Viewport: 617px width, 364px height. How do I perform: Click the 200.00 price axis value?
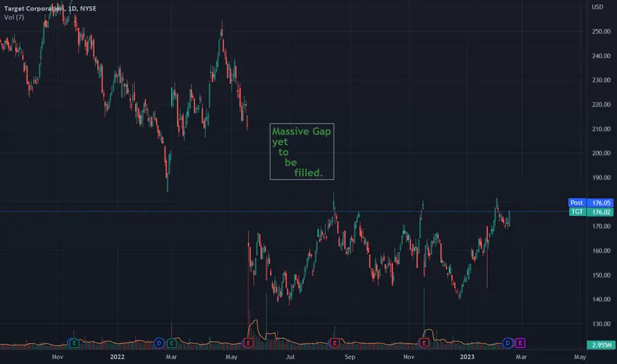coord(601,153)
